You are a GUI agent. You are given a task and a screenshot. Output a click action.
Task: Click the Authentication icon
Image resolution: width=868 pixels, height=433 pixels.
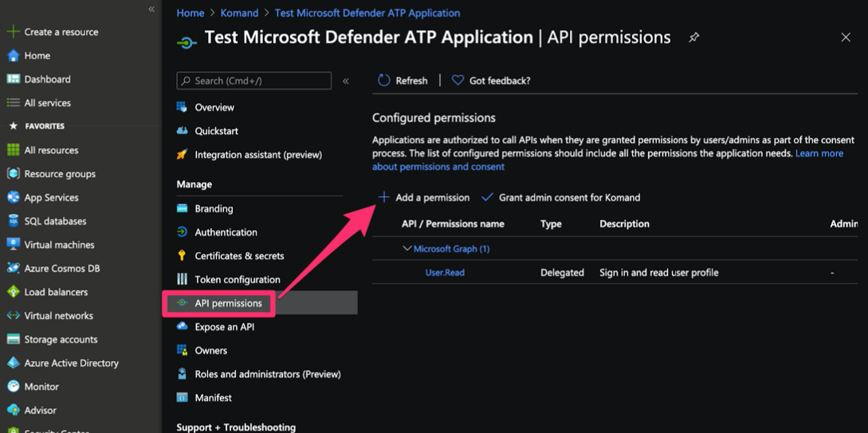tap(182, 232)
